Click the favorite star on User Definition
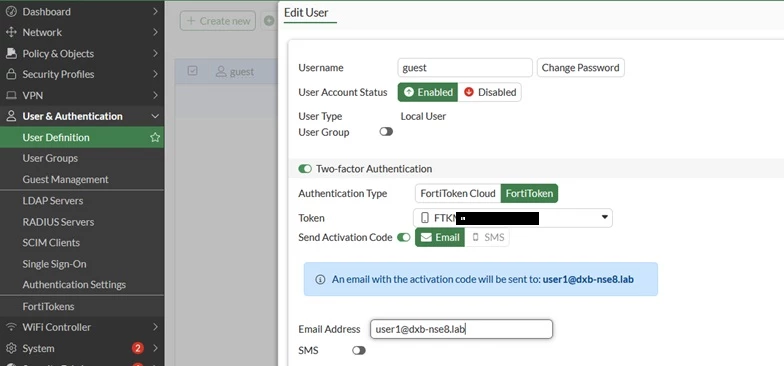Image resolution: width=784 pixels, height=366 pixels. click(155, 138)
